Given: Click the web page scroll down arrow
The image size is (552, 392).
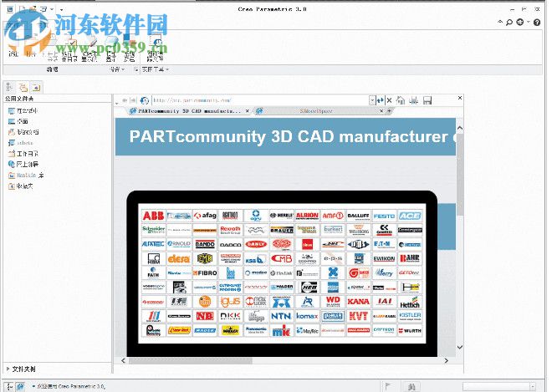Looking at the screenshot, I should point(459,347).
